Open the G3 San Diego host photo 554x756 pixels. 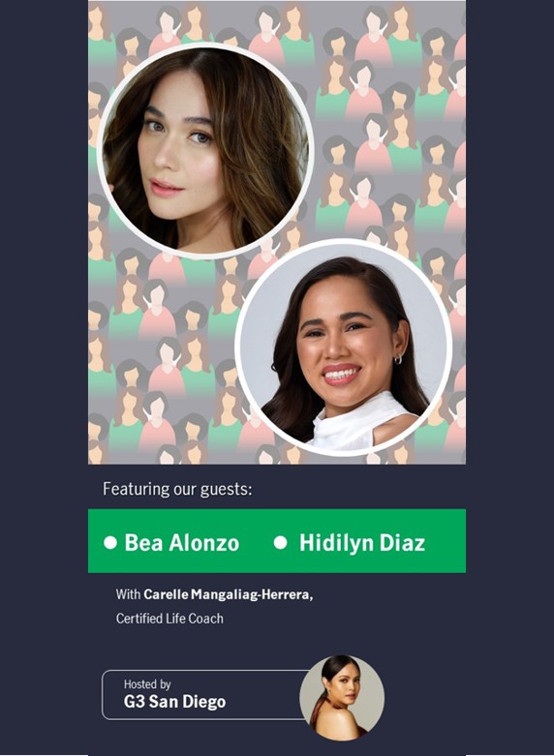(x=342, y=697)
